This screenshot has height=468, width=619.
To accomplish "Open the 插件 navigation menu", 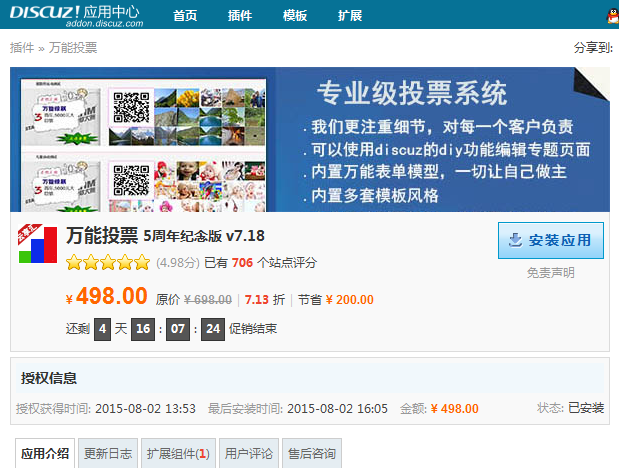I will click(x=240, y=15).
